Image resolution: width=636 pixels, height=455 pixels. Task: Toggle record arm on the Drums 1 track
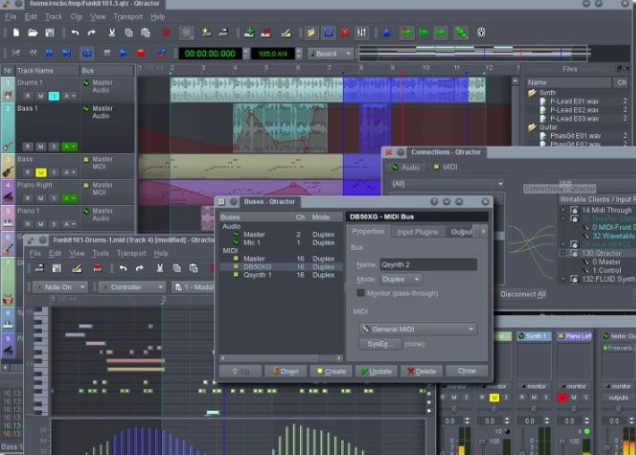click(x=28, y=96)
